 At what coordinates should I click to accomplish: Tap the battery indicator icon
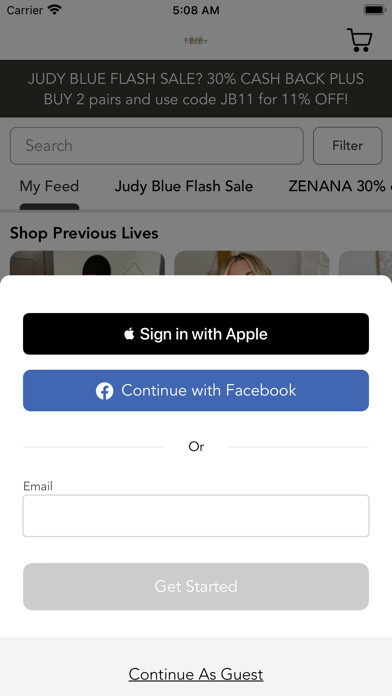[375, 10]
